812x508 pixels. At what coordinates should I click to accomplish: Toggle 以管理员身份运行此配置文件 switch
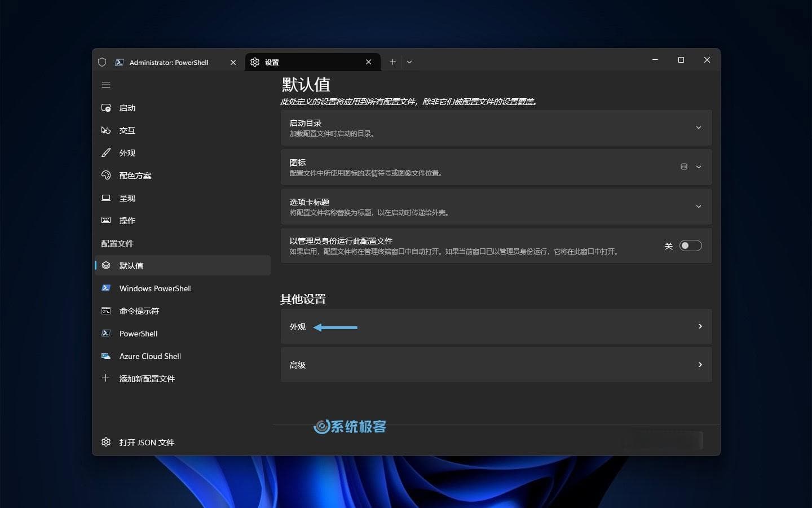pos(690,246)
